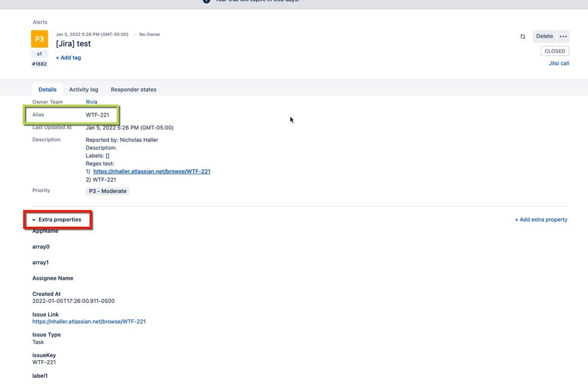Image resolution: width=588 pixels, height=386 pixels.
Task: Select the issueKey value WTF-221
Action: [x=44, y=362]
